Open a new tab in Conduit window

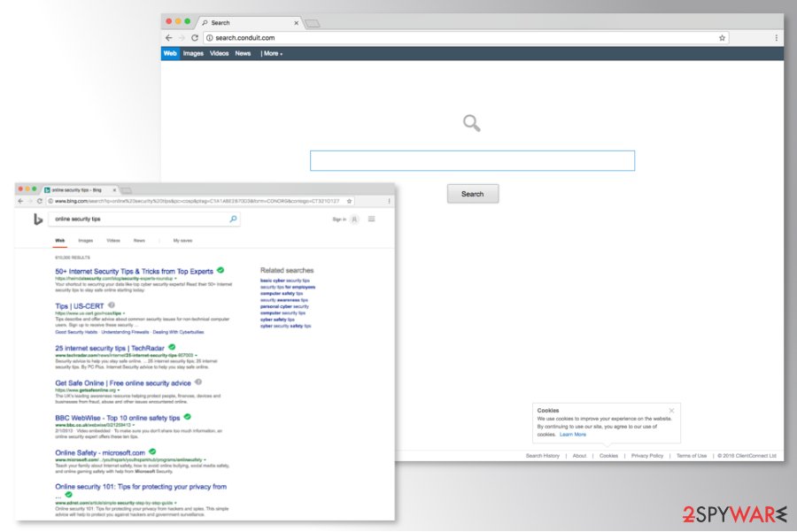point(312,23)
